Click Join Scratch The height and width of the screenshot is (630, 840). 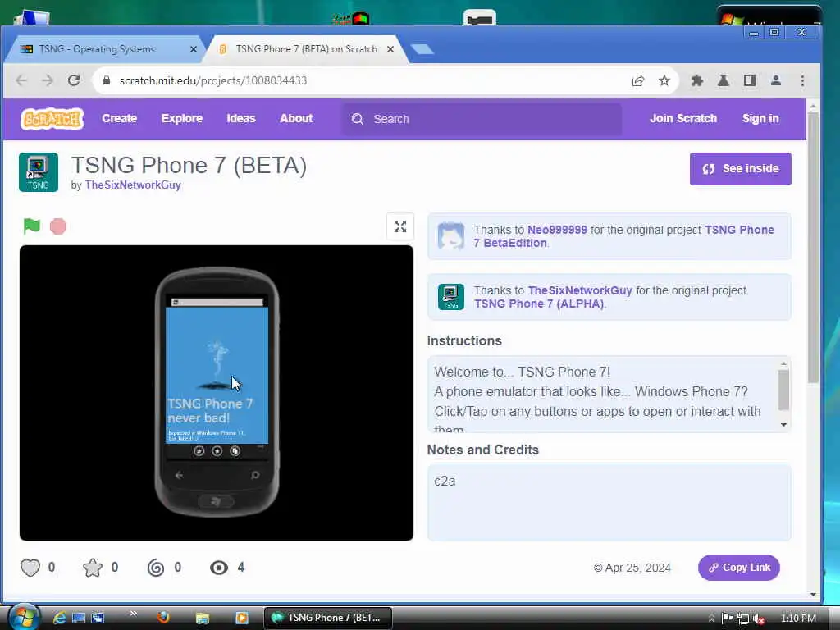(x=683, y=118)
